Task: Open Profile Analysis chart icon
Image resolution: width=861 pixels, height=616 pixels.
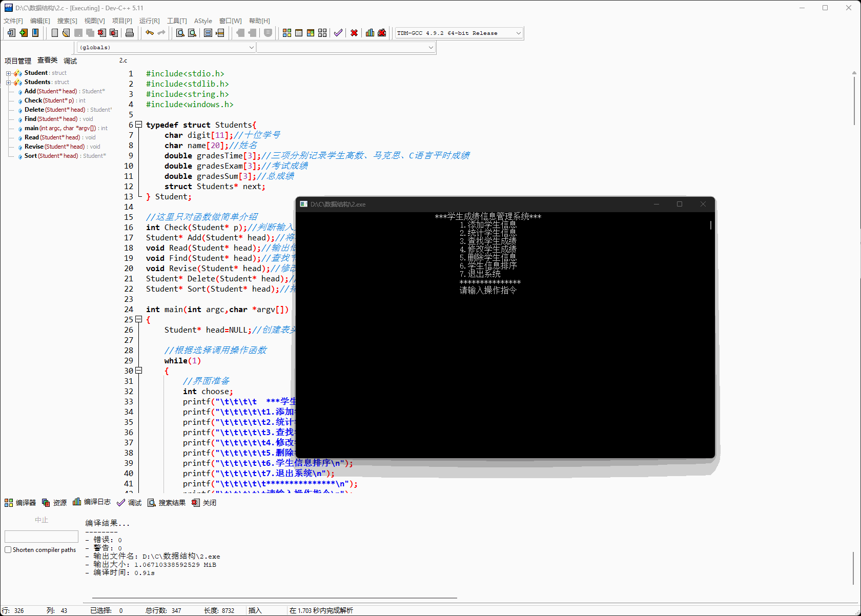Action: tap(370, 33)
